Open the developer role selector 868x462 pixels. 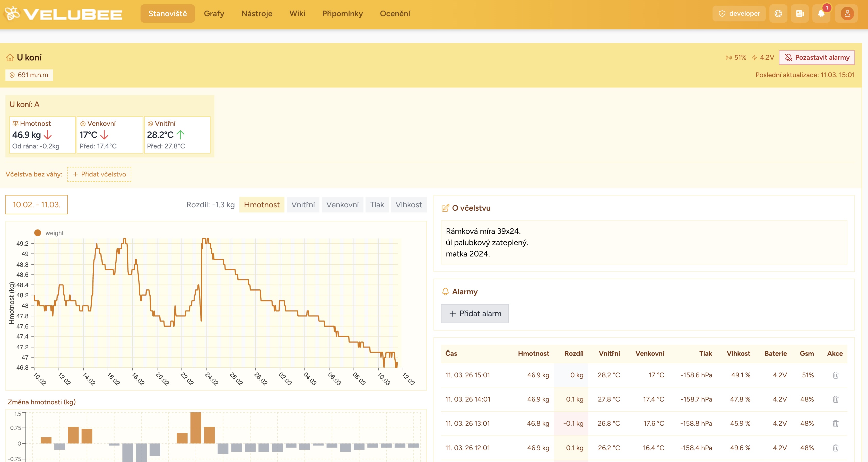click(x=739, y=14)
